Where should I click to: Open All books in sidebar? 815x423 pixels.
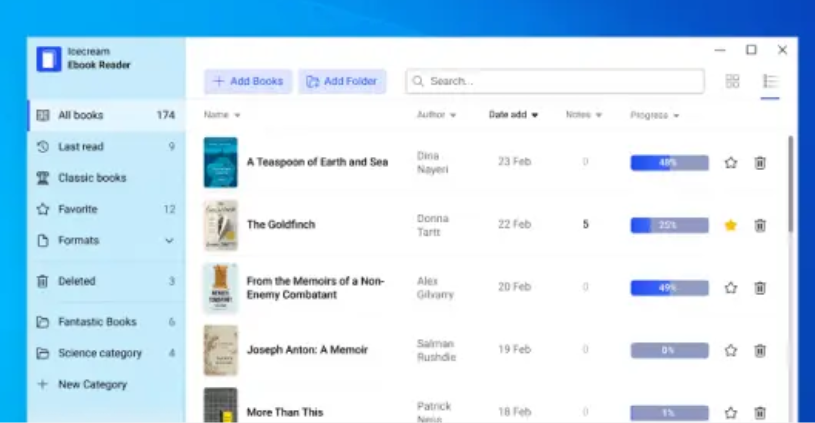[x=107, y=115]
